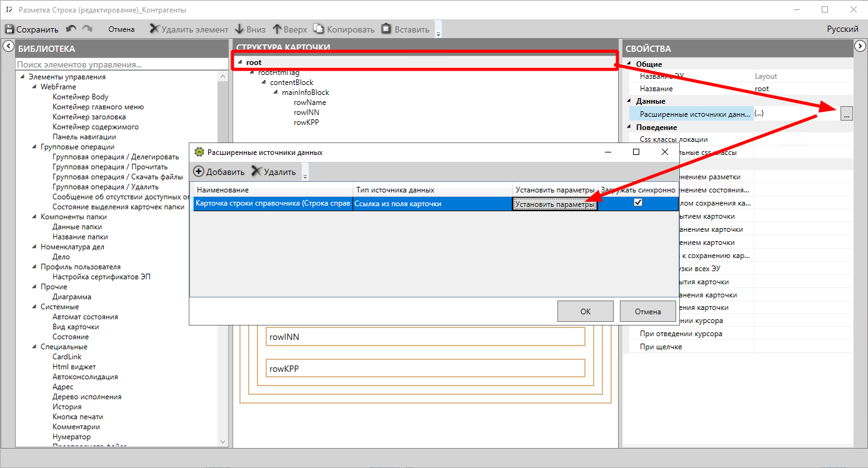Collapse Данные properties section
The width and height of the screenshot is (868, 468).
point(629,101)
